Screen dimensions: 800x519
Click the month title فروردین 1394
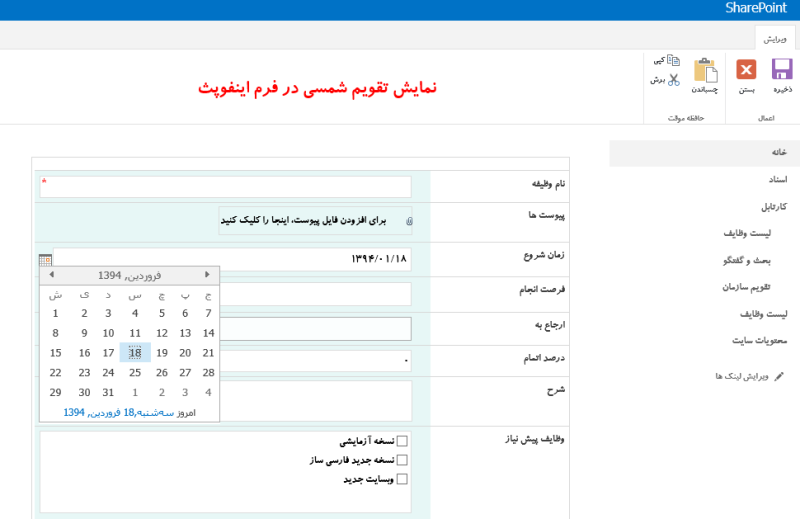[130, 276]
